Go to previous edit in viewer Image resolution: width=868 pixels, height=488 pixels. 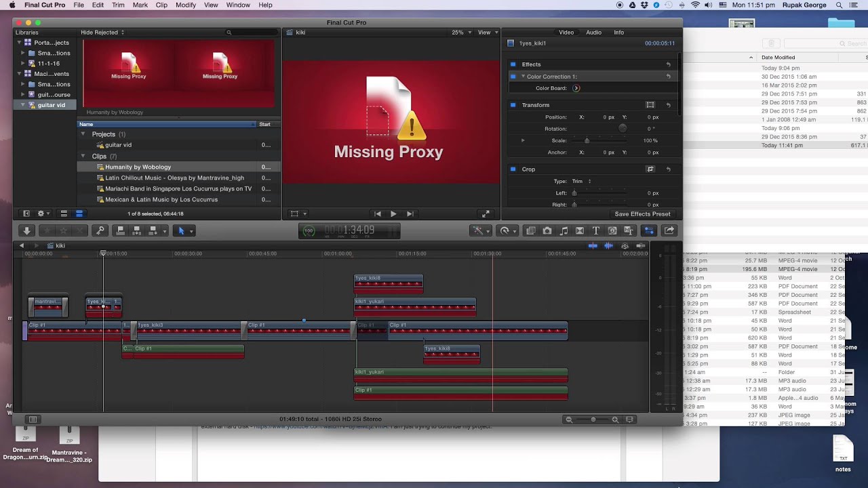point(378,213)
